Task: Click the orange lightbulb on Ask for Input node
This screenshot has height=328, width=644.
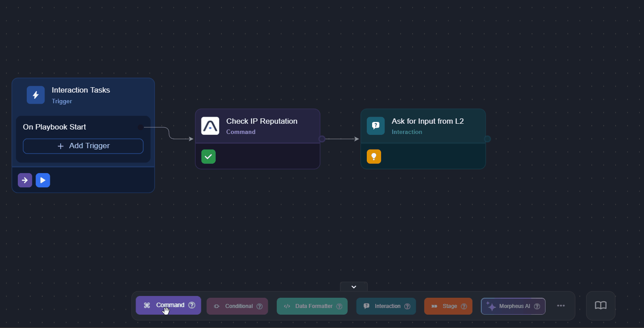Action: 374,156
